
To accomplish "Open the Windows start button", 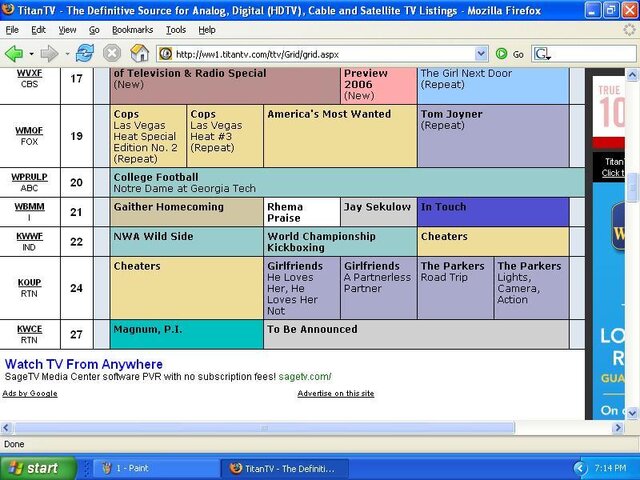I will pyautogui.click(x=38, y=468).
